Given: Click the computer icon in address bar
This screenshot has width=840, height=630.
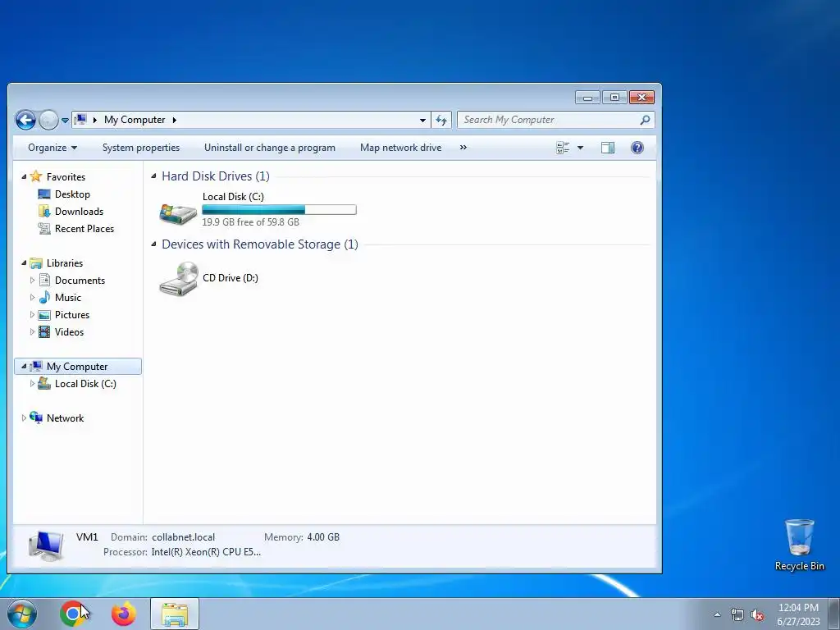Looking at the screenshot, I should (x=80, y=120).
